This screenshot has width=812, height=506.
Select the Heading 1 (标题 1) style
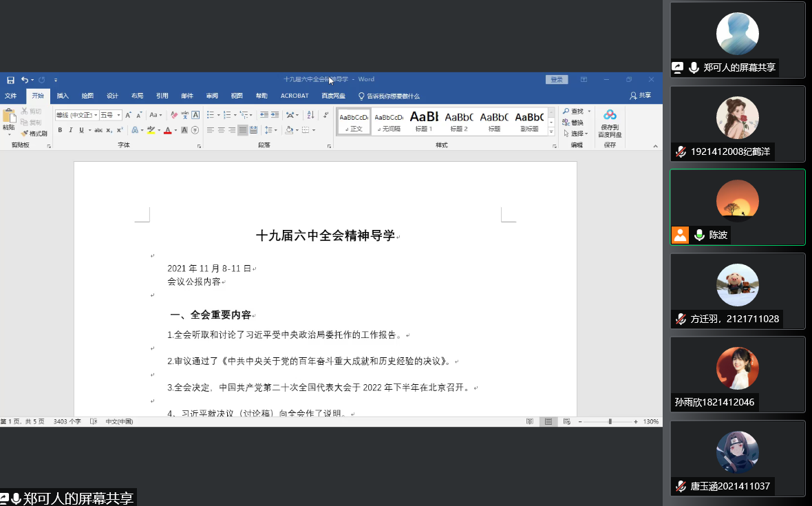(424, 121)
